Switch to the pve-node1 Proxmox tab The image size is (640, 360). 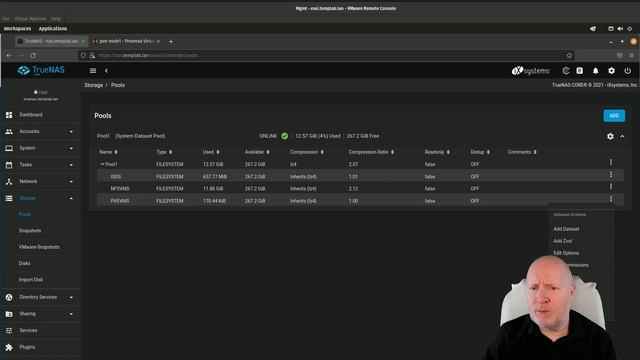(x=126, y=41)
